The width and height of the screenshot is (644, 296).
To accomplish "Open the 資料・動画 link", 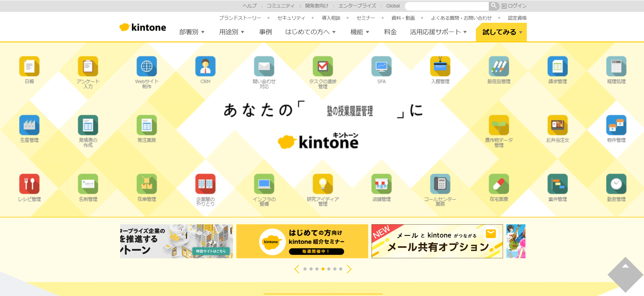I will 403,18.
